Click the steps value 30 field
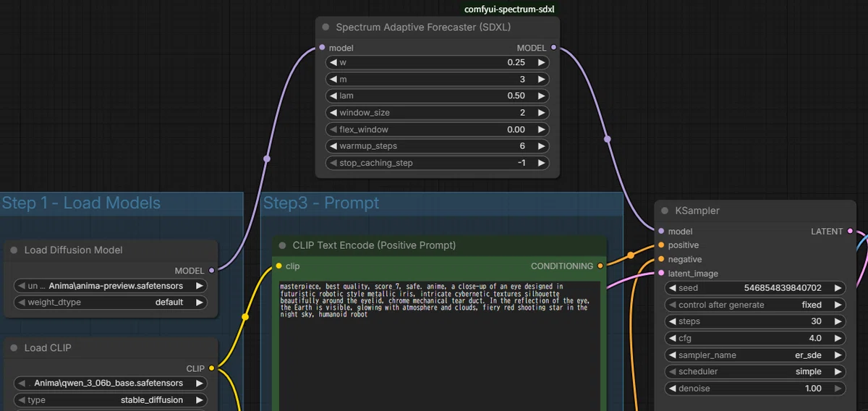The image size is (868, 411). point(754,321)
